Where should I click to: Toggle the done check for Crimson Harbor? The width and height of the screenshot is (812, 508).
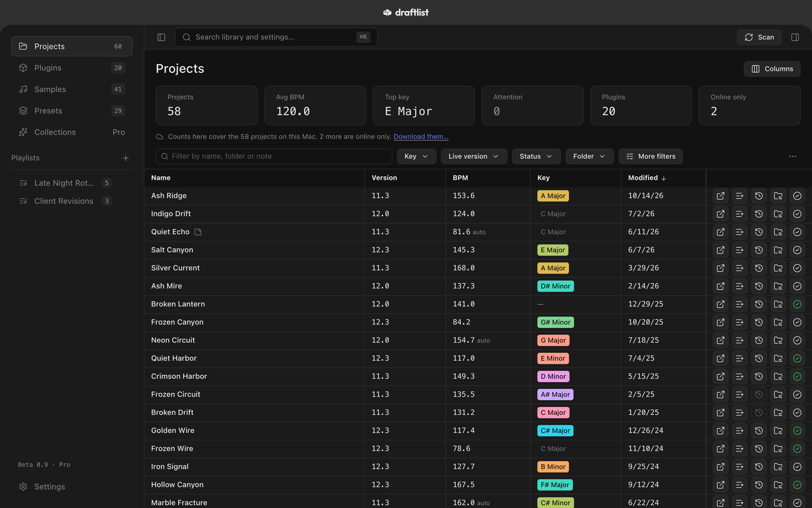click(797, 376)
